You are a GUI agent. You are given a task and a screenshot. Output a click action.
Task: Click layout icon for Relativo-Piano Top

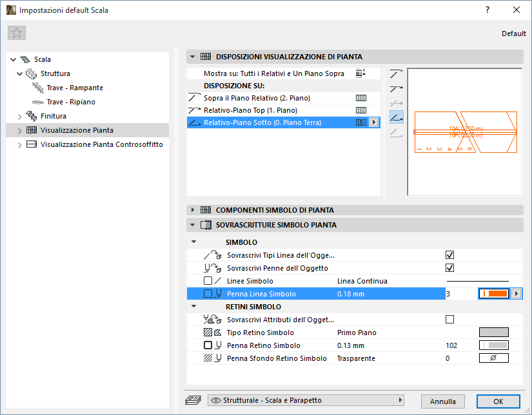point(360,110)
